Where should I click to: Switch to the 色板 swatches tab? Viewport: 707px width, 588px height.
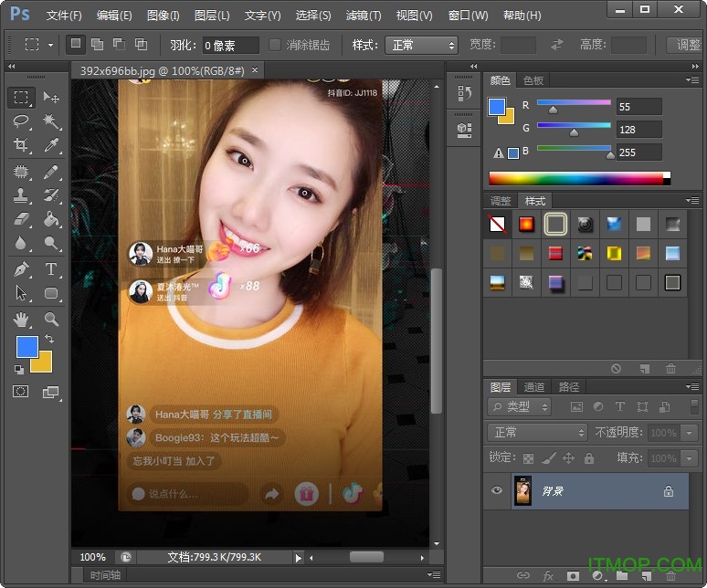click(533, 80)
